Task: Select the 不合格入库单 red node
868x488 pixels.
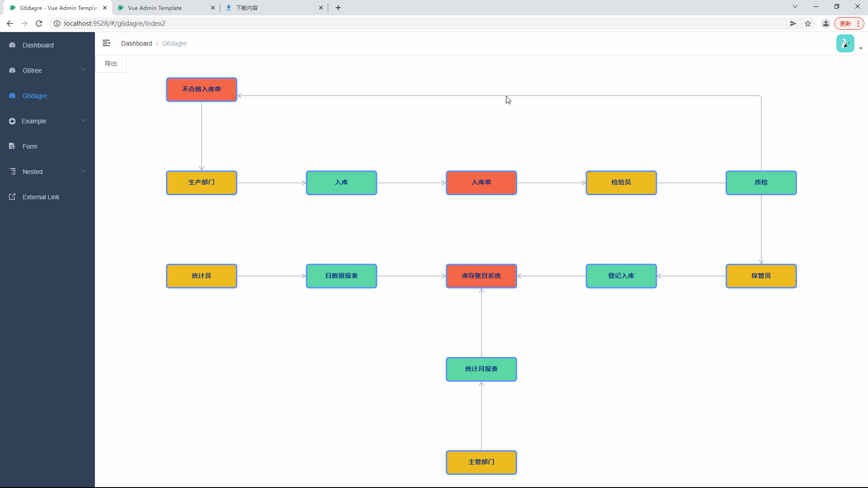Action: [202, 89]
